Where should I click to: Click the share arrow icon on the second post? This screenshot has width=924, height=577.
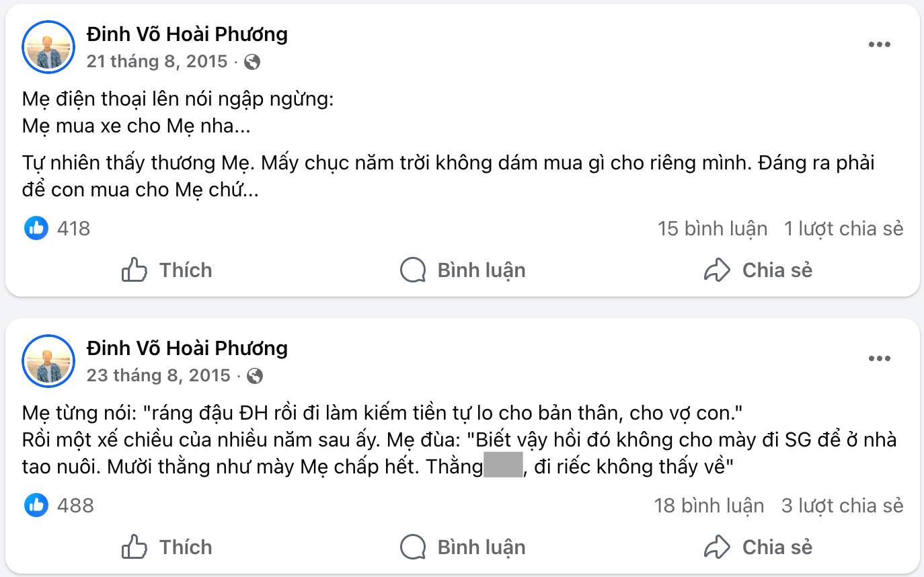[x=718, y=547]
